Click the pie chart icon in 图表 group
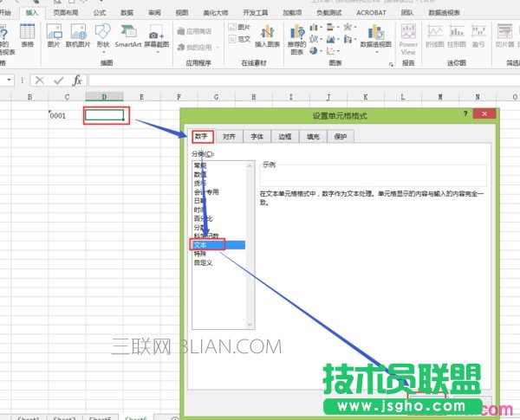Screen dimensions: 520x420 (x=314, y=51)
